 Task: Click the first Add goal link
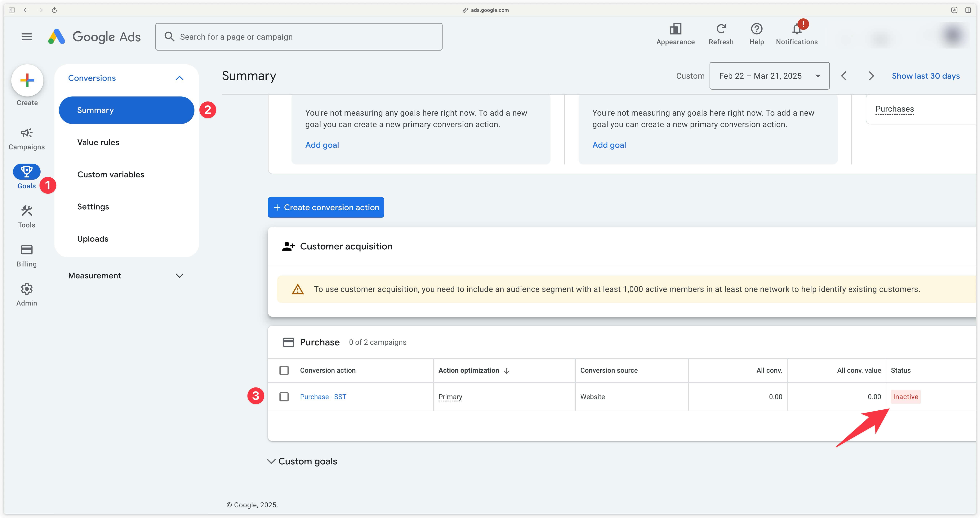pyautogui.click(x=322, y=145)
